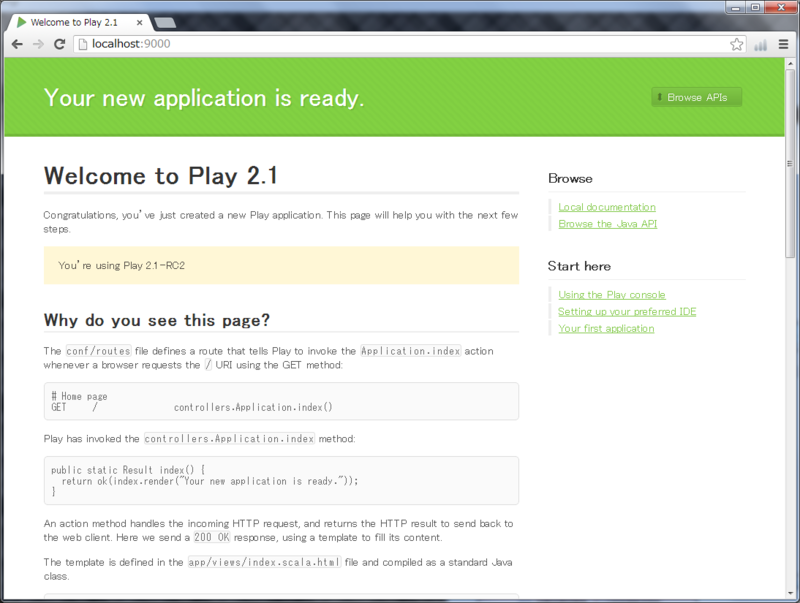Go back using the browser back arrow

17,44
